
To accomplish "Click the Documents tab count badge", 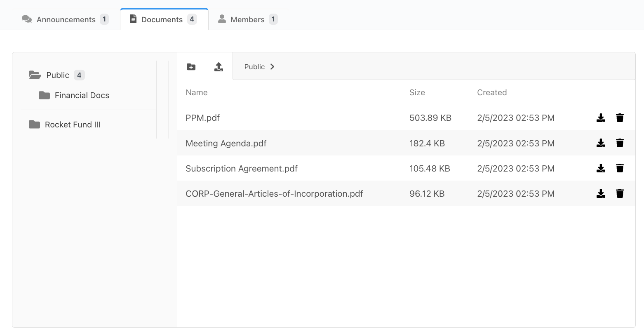I will point(192,19).
